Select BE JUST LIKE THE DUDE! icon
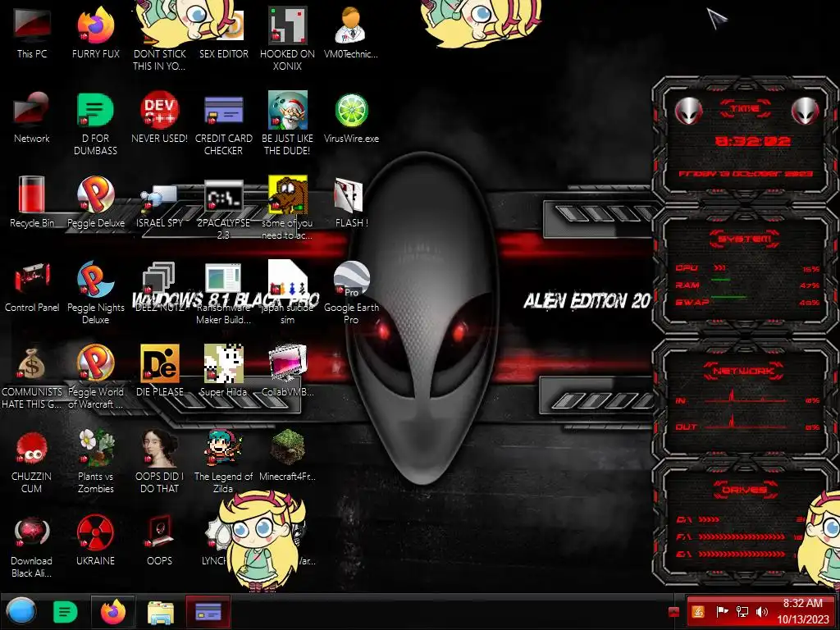The height and width of the screenshot is (630, 840). [x=287, y=123]
